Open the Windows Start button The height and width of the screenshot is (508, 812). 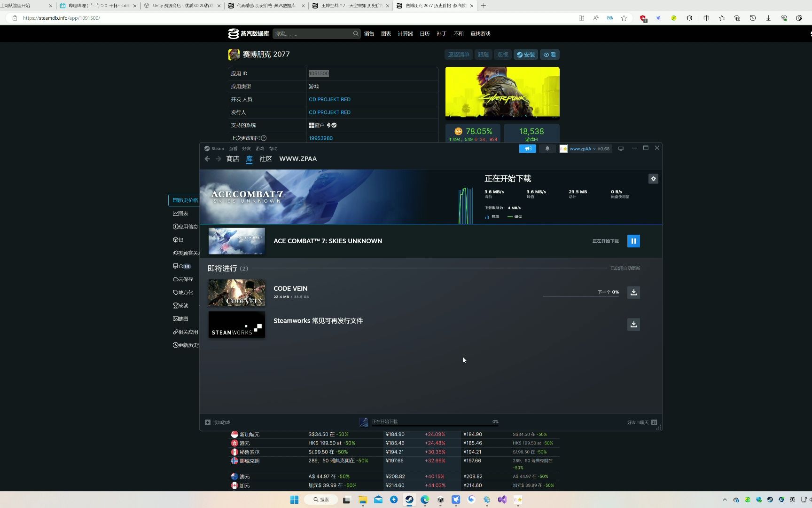(x=294, y=500)
